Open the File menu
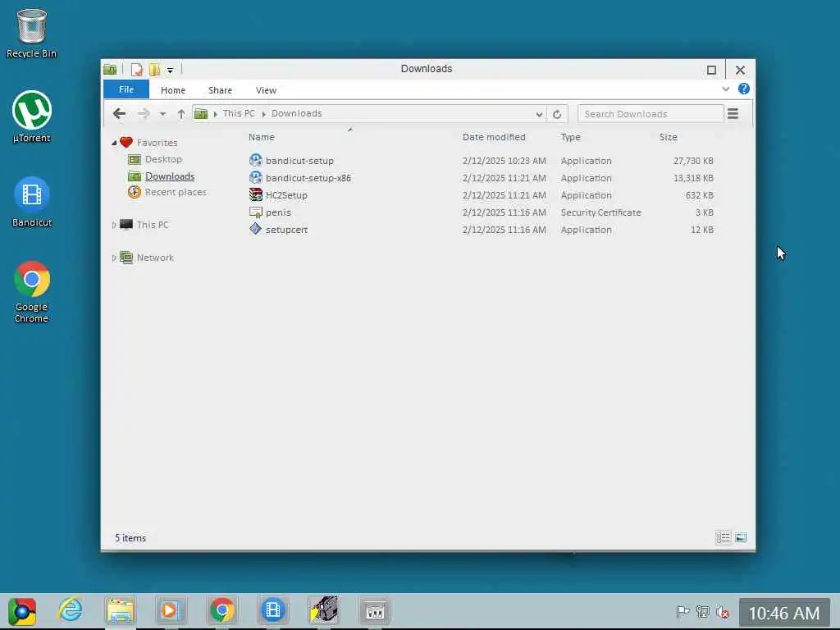 (126, 89)
